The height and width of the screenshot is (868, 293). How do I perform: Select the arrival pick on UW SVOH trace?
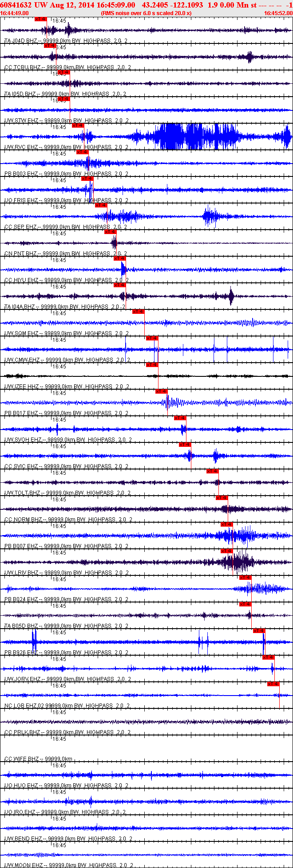[180, 418]
